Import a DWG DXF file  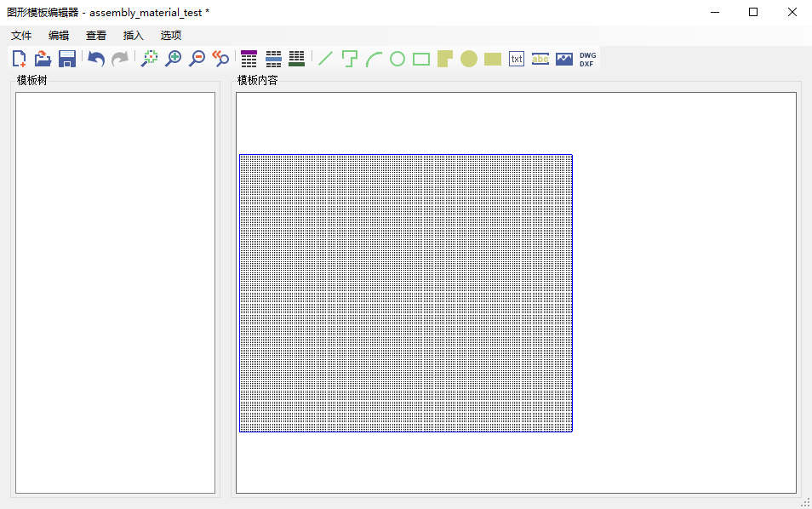click(588, 59)
